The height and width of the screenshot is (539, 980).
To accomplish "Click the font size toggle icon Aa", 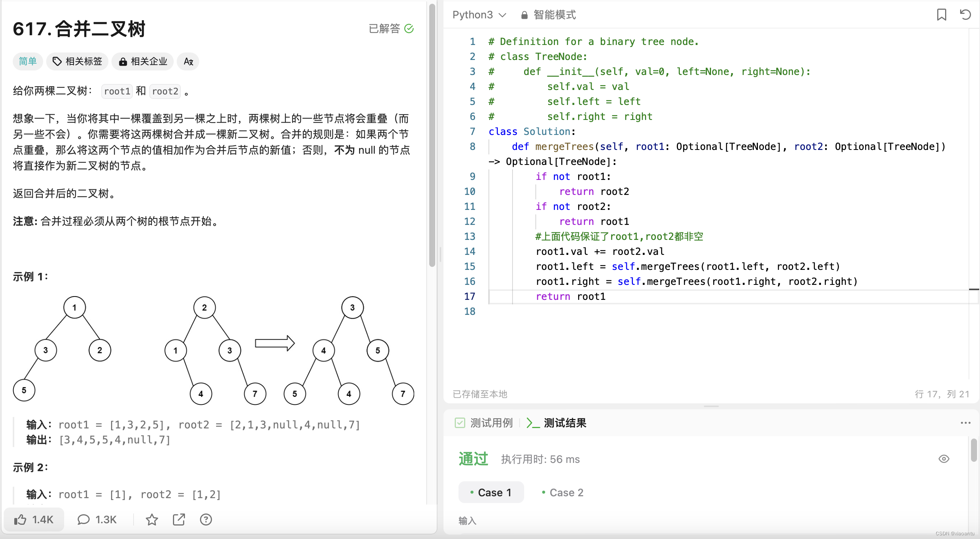I will (189, 61).
